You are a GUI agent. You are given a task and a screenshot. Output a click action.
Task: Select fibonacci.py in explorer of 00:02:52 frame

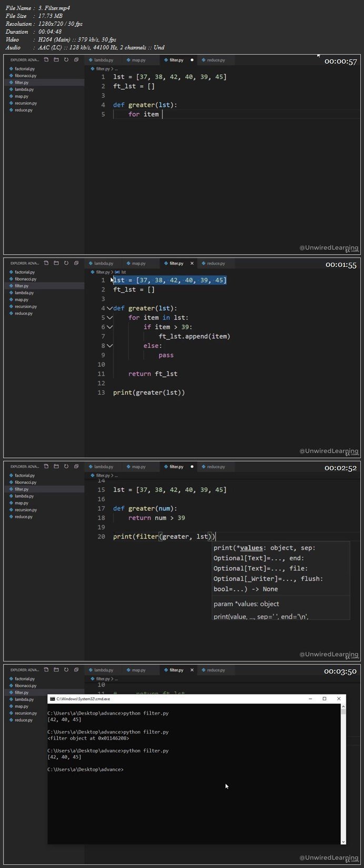tap(25, 482)
